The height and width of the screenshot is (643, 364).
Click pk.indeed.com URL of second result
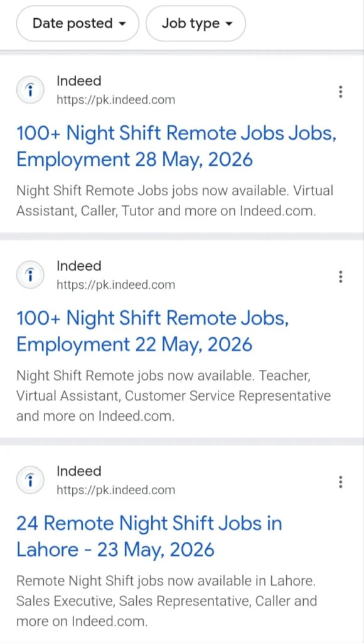(115, 284)
